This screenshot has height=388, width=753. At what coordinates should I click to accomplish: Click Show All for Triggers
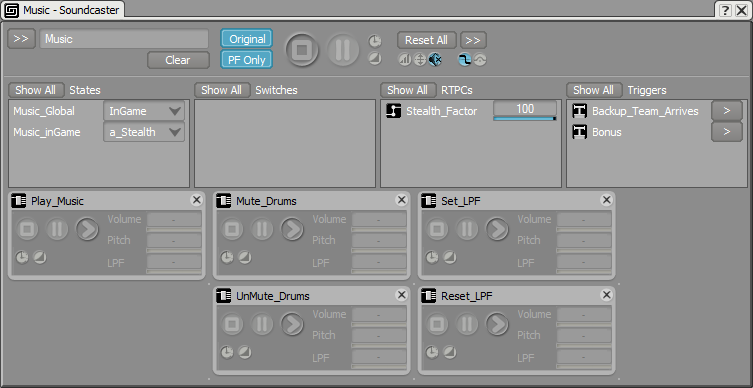[594, 90]
